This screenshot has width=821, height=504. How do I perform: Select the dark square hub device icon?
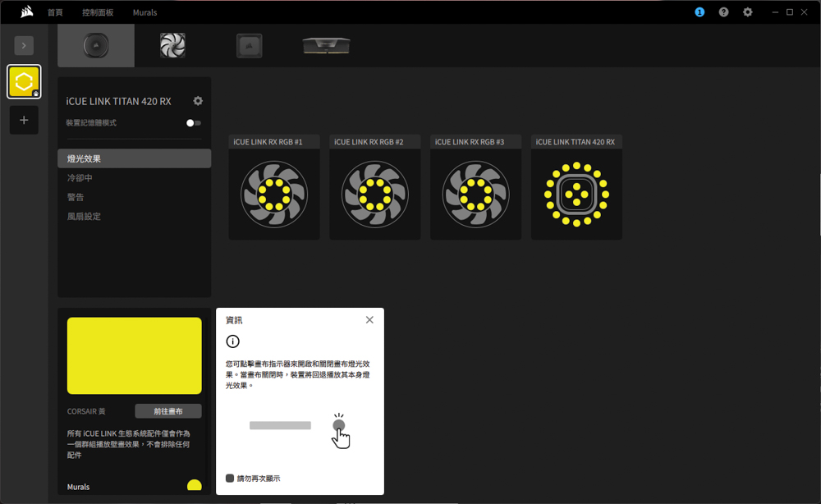pos(250,45)
